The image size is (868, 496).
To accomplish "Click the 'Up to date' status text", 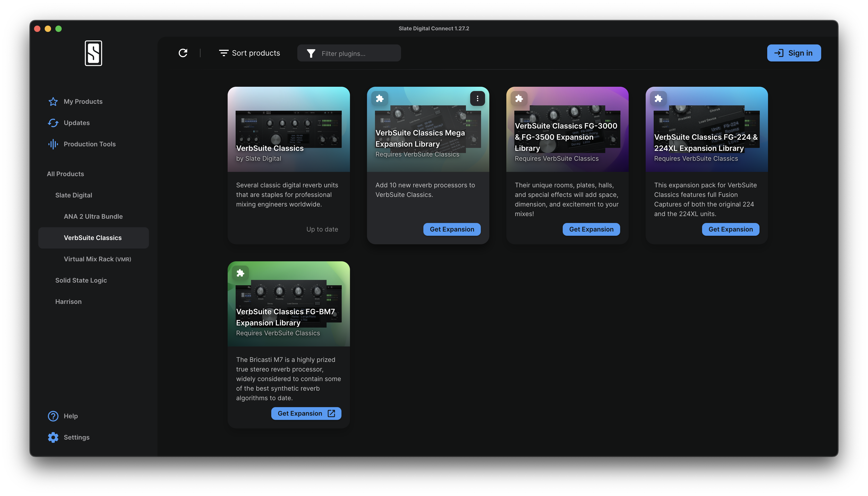I will point(322,229).
